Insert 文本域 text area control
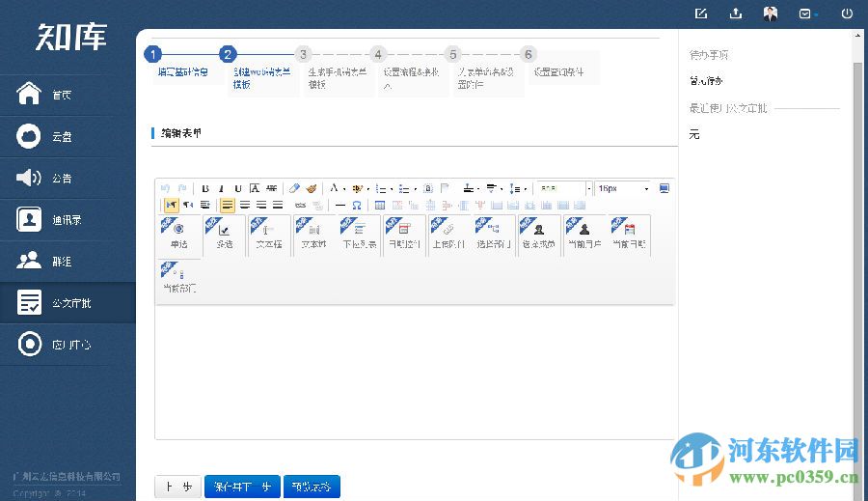The height and width of the screenshot is (501, 868). coord(313,235)
